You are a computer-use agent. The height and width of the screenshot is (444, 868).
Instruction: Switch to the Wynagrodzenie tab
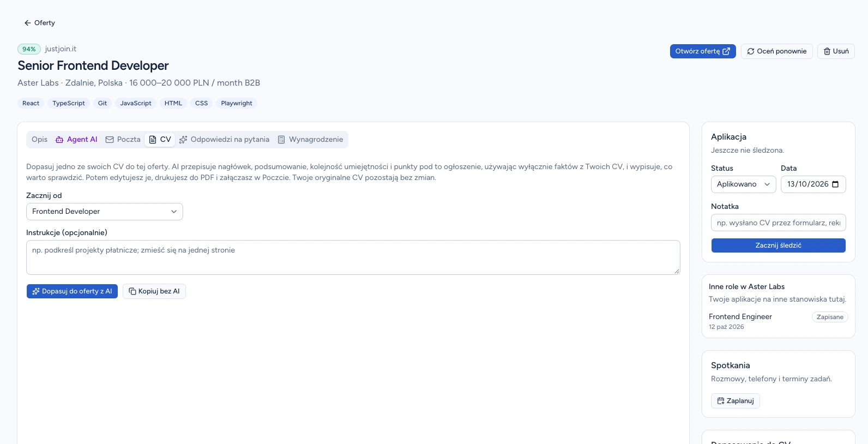click(311, 140)
